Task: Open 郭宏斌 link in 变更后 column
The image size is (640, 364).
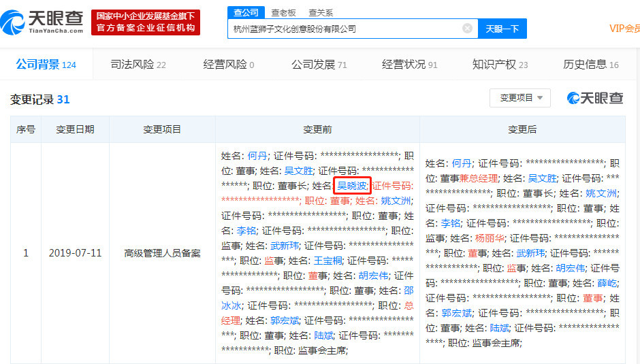Action: tap(457, 314)
